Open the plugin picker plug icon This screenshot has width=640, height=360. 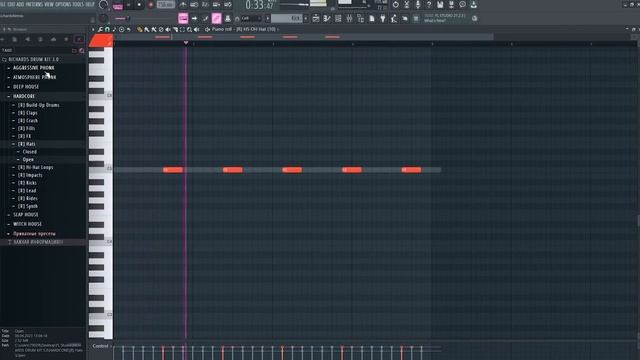point(383,18)
